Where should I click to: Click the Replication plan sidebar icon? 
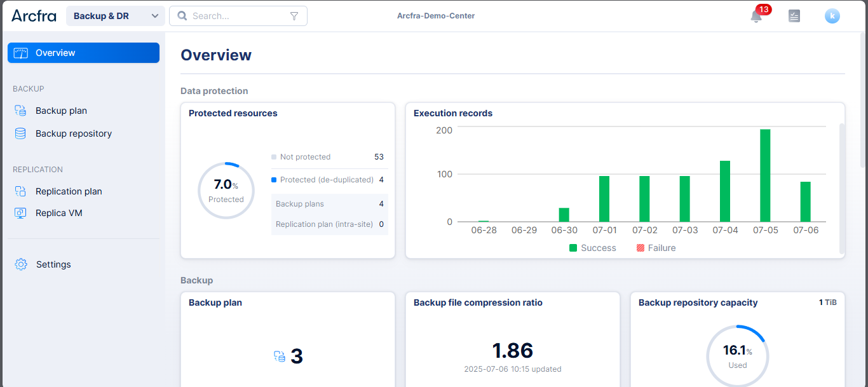pos(20,191)
